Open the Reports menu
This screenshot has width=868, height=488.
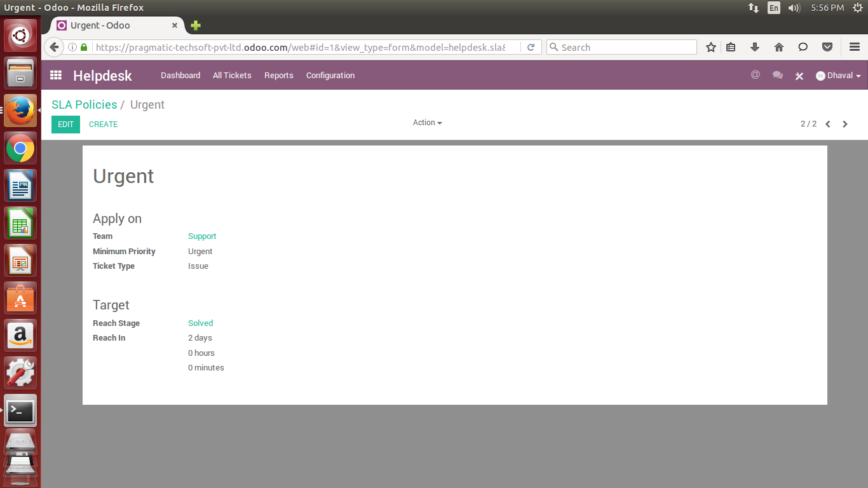279,75
